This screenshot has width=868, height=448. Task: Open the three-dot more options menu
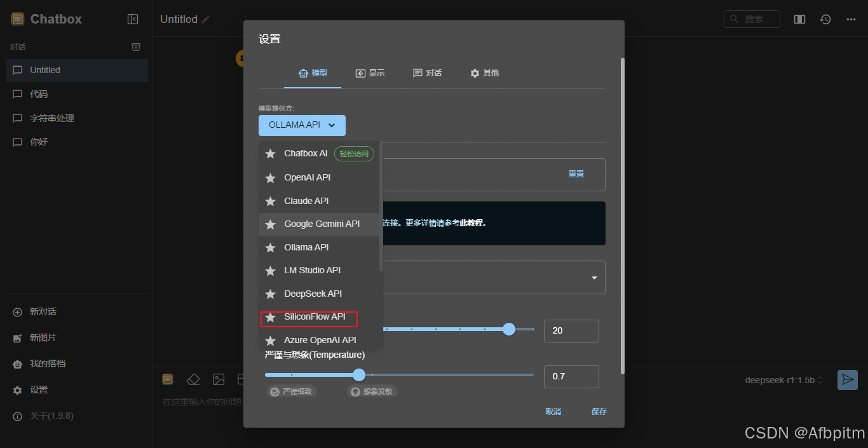click(851, 20)
